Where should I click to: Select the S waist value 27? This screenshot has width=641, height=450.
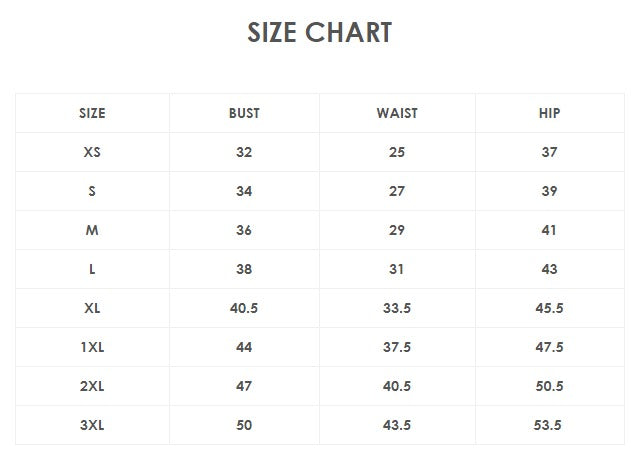pyautogui.click(x=397, y=191)
